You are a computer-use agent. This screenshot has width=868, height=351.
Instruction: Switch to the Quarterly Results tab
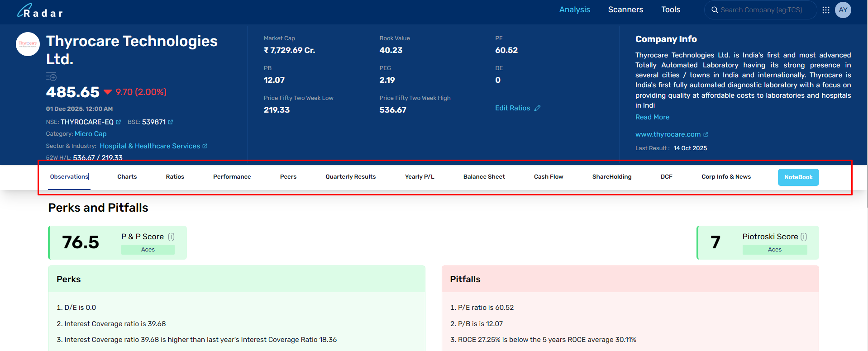(x=350, y=177)
